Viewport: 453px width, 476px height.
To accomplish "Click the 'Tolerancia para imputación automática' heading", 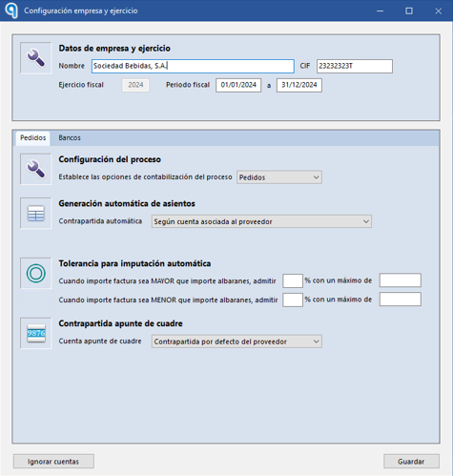I will (134, 263).
